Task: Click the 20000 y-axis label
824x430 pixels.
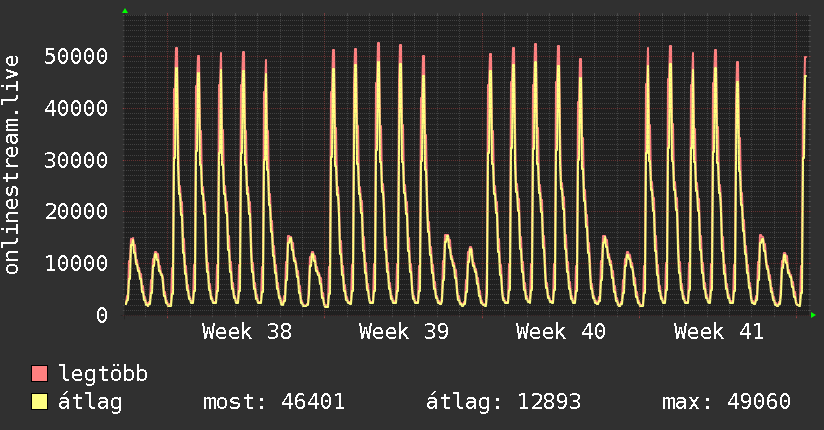Action: pyautogui.click(x=76, y=211)
